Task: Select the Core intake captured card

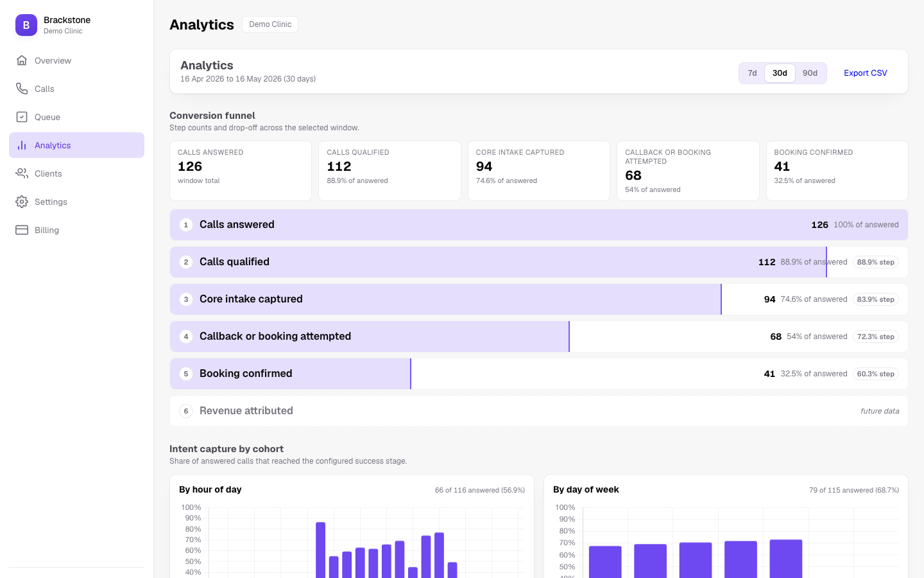Action: (x=539, y=171)
